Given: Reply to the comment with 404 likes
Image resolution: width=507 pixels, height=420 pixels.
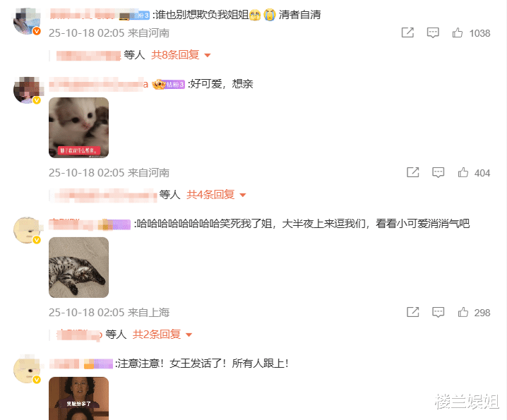Looking at the screenshot, I should coord(438,173).
